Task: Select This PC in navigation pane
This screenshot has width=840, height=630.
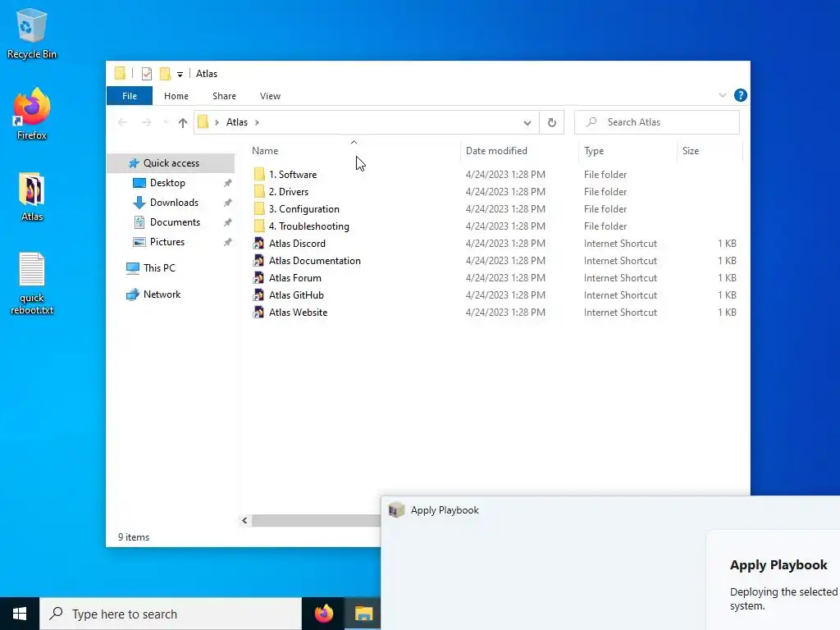Action: (159, 268)
